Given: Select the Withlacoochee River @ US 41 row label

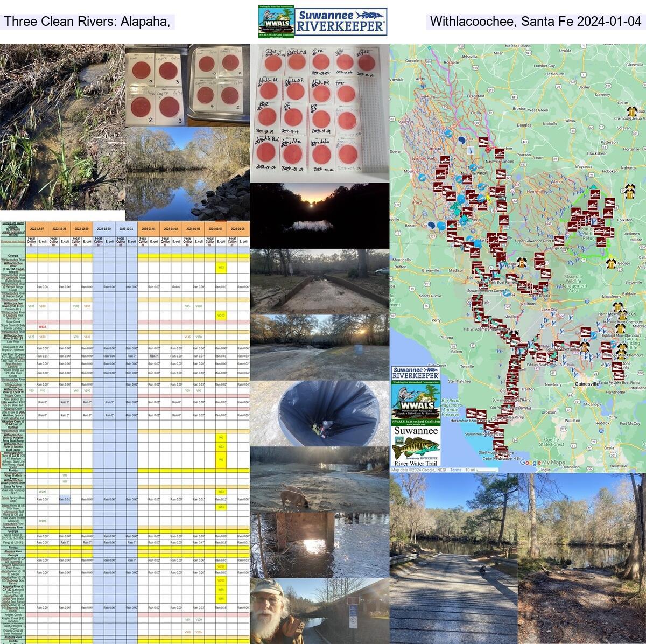Looking at the screenshot, I should (13, 306).
